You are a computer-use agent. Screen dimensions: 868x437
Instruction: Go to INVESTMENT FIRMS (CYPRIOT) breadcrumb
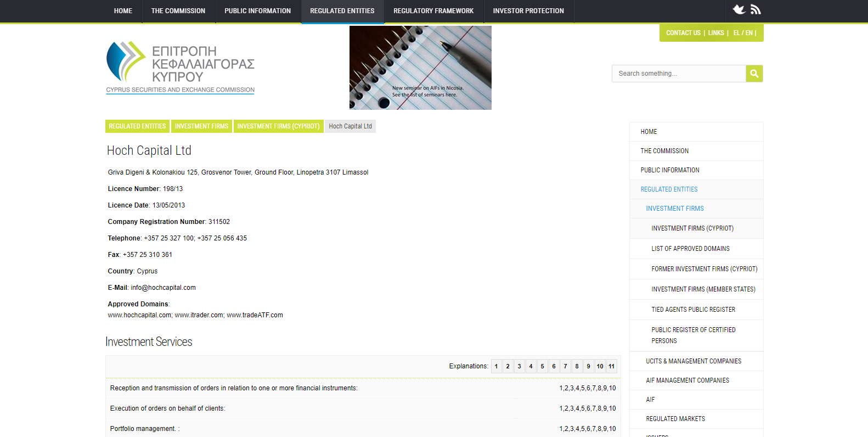(x=278, y=126)
